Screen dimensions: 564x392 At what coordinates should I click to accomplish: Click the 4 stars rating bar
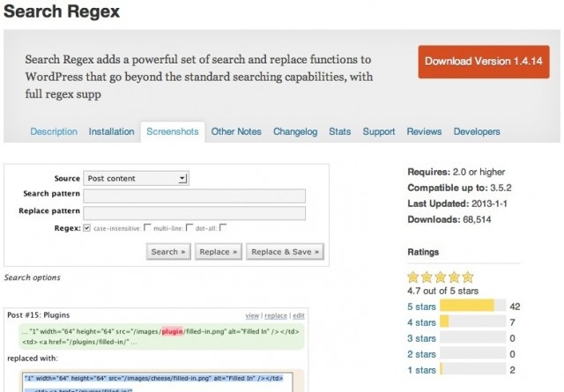(x=473, y=322)
